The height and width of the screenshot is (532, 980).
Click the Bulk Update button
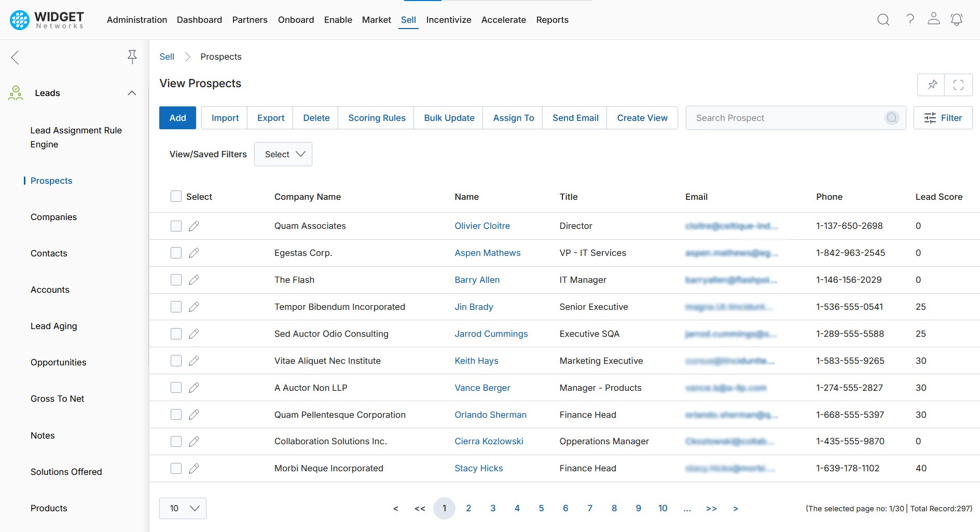click(449, 118)
